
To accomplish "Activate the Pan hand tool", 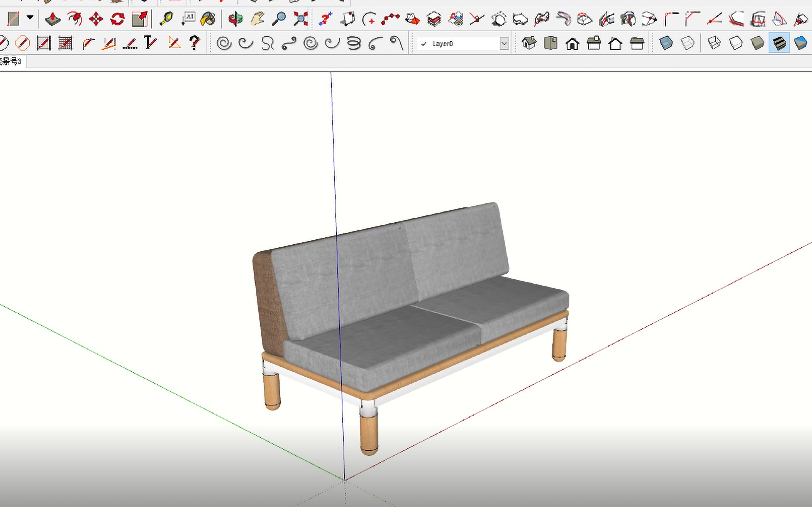I will click(257, 19).
